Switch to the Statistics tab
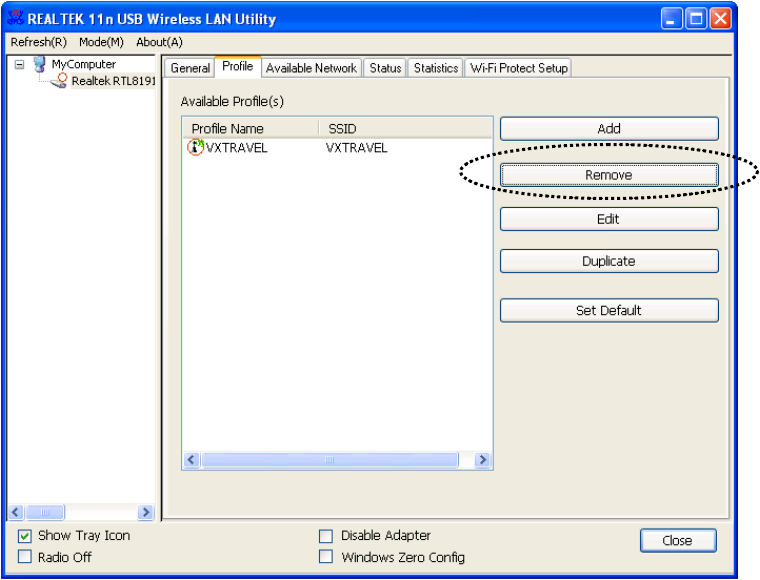Viewport: 760px width, 580px height. [436, 68]
